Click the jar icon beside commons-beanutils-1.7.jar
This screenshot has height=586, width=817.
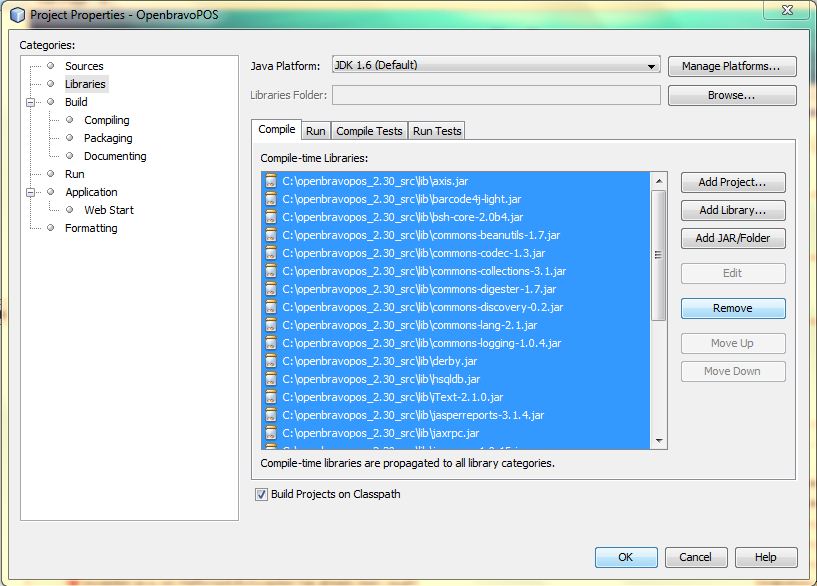pos(271,235)
